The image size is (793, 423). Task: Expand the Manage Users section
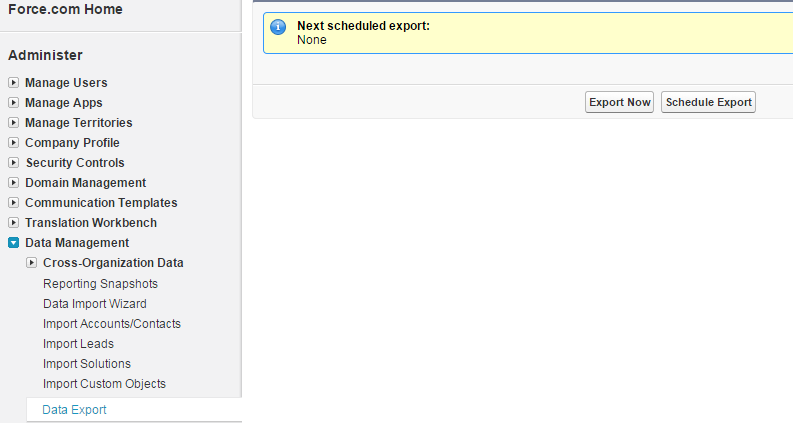(14, 82)
